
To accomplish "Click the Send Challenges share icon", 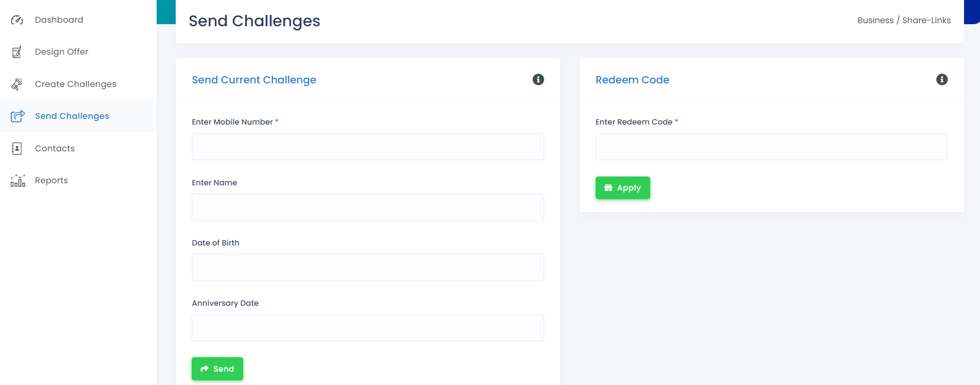I will [x=18, y=116].
